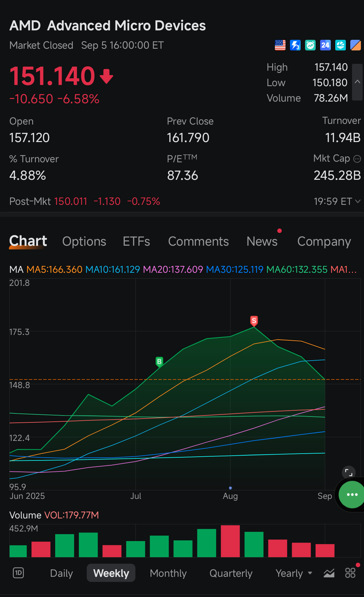The width and height of the screenshot is (364, 597).
Task: Tap the Open value 157.120
Action: 29,138
